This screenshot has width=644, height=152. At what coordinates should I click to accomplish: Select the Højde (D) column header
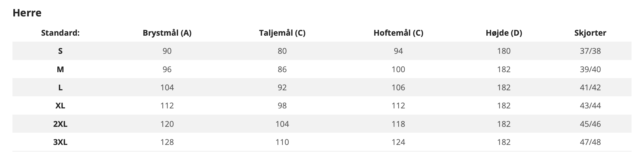coord(504,33)
